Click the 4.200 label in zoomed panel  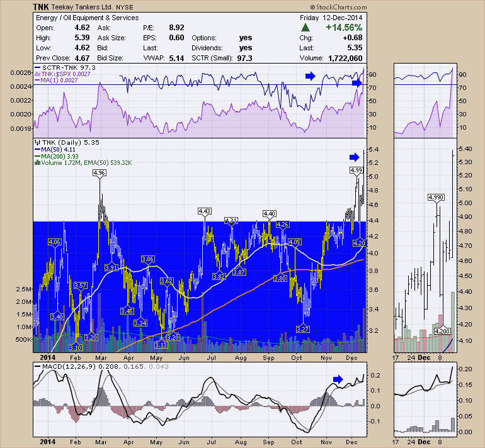coord(442,331)
